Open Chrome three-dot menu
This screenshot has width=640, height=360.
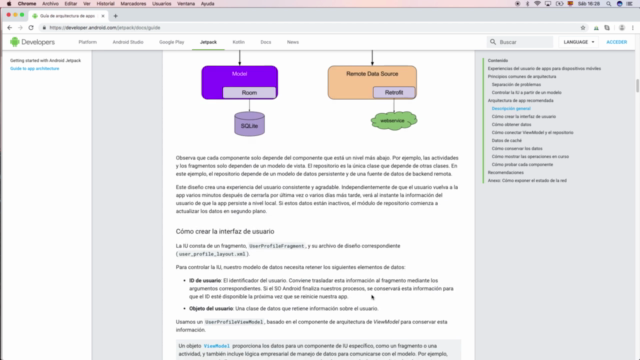(633, 28)
